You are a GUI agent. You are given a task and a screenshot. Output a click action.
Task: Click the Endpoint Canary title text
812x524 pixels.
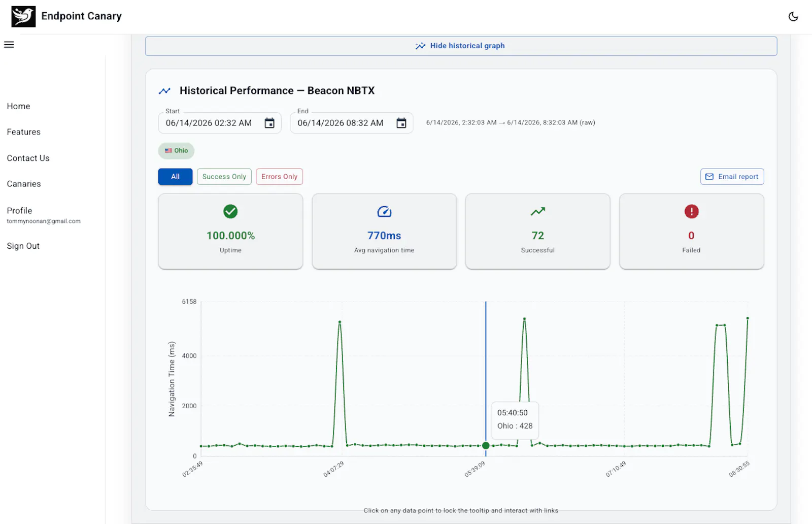point(82,16)
